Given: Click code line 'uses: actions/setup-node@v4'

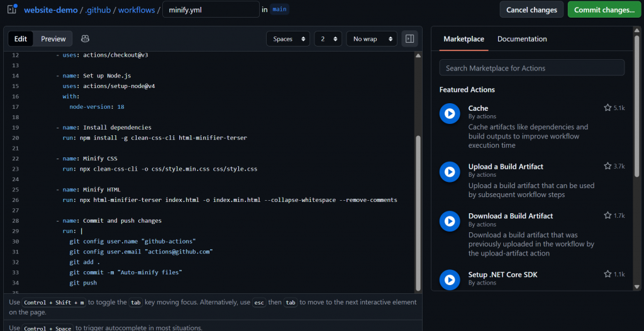Looking at the screenshot, I should tap(109, 86).
